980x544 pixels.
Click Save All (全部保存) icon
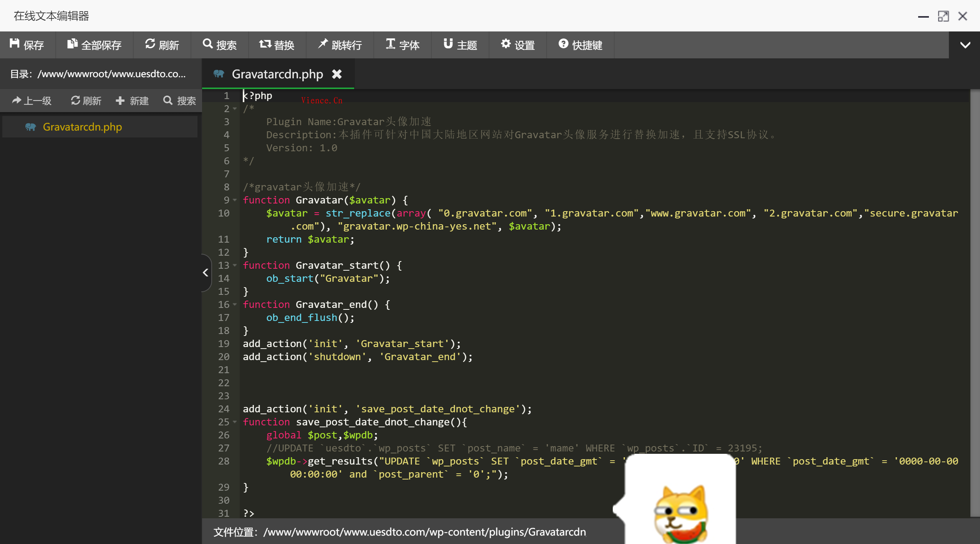pos(72,44)
